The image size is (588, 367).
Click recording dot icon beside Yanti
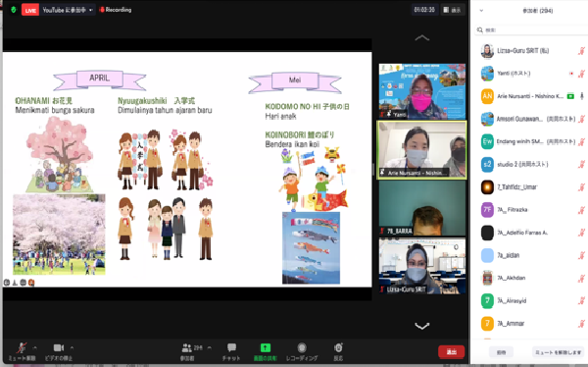[571, 74]
